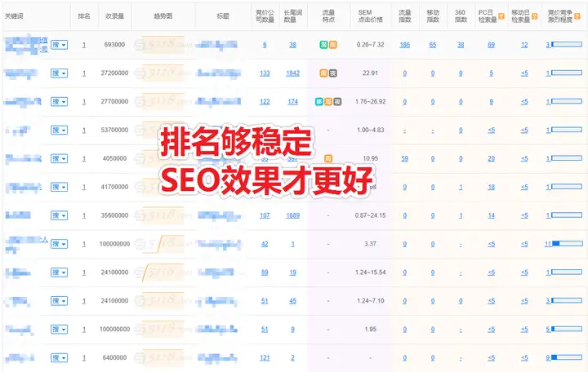Open bidding company count link 107

(265, 215)
